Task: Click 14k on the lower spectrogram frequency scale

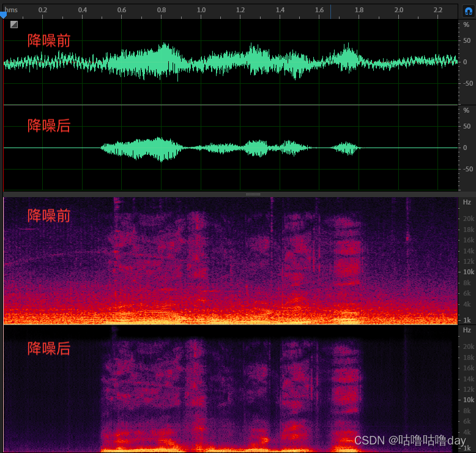Action: 469,379
